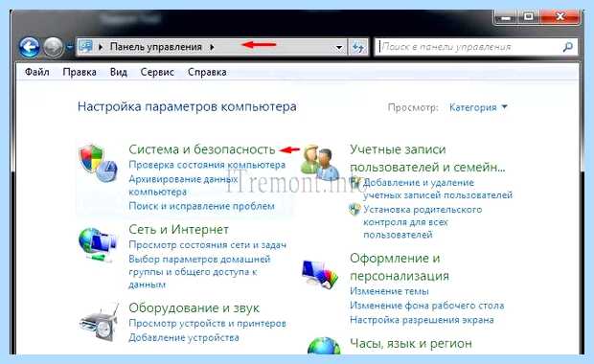The width and height of the screenshot is (594, 364).
Task: Open Просмотр состояния сети и задач
Action: click(x=207, y=245)
